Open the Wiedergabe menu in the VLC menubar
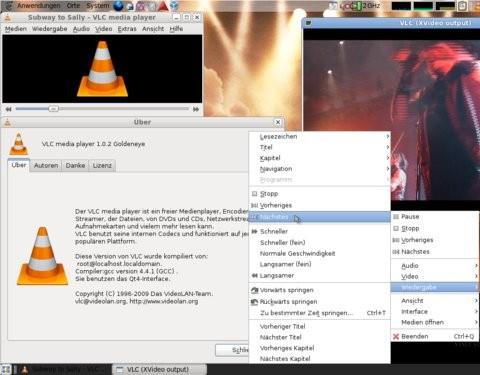Viewport: 480px width, 375px height. click(49, 29)
